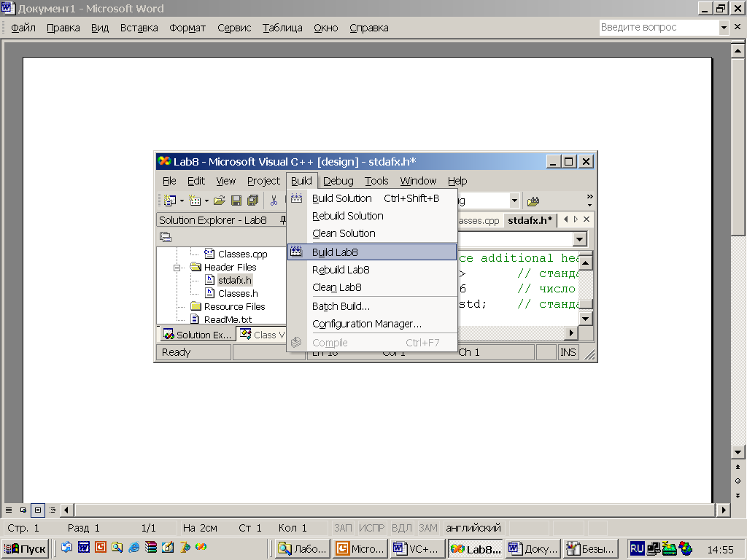
Task: Launch PowerPoint from Quick Launch bar
Action: pyautogui.click(x=101, y=548)
